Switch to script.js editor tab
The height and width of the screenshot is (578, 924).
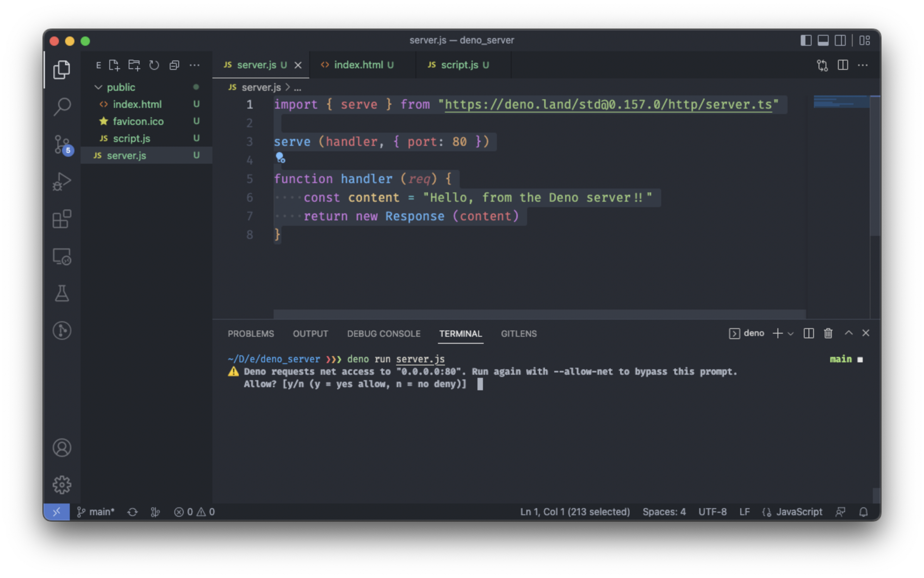coord(463,65)
